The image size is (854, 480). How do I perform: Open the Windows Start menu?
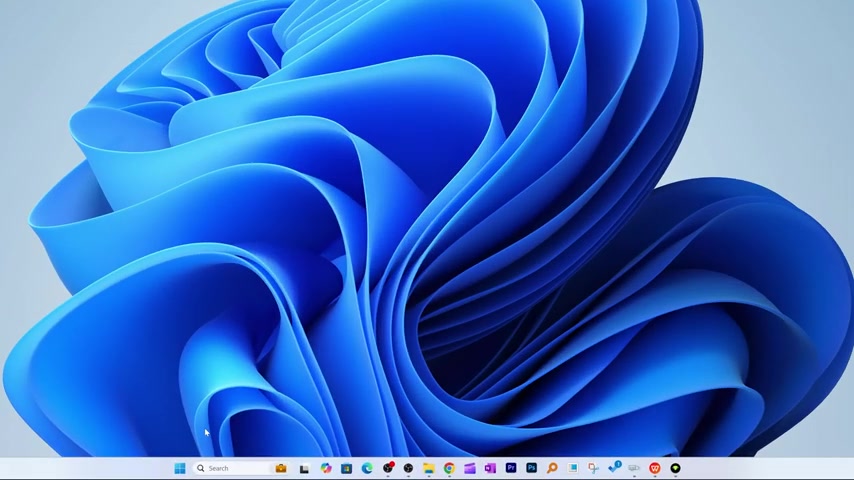point(180,468)
